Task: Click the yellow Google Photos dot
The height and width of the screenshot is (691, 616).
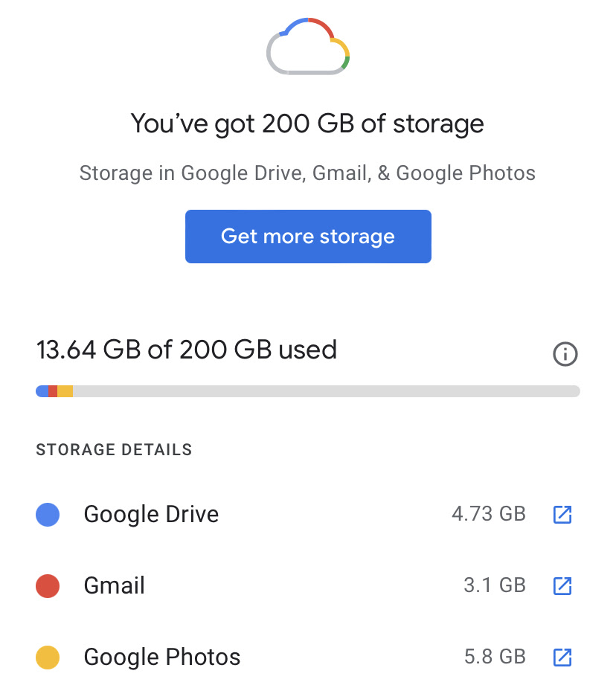Action: tap(48, 657)
